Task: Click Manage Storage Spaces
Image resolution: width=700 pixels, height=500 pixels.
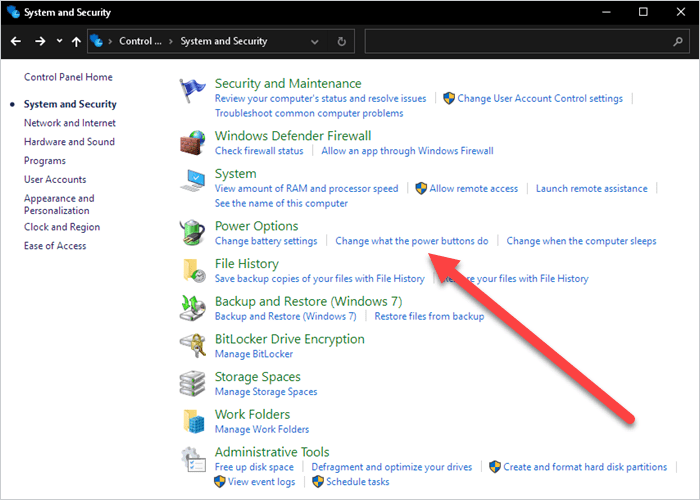Action: coord(266,392)
